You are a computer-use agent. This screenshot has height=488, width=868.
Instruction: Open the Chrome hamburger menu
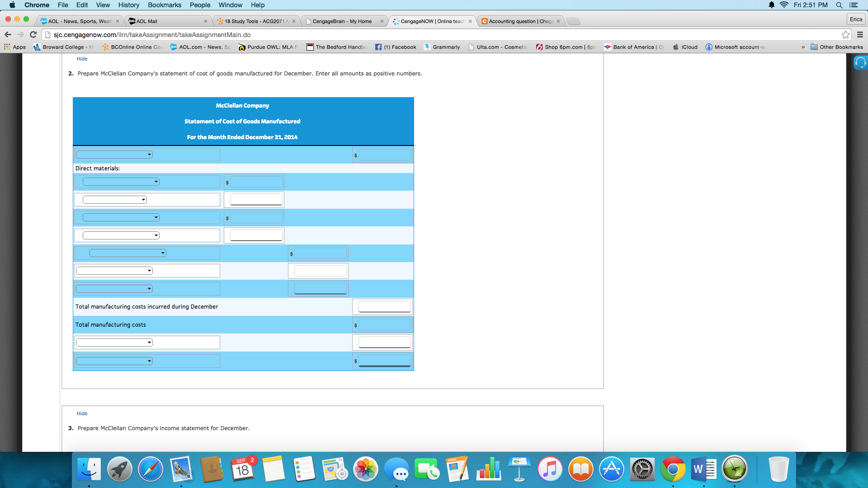(x=860, y=34)
